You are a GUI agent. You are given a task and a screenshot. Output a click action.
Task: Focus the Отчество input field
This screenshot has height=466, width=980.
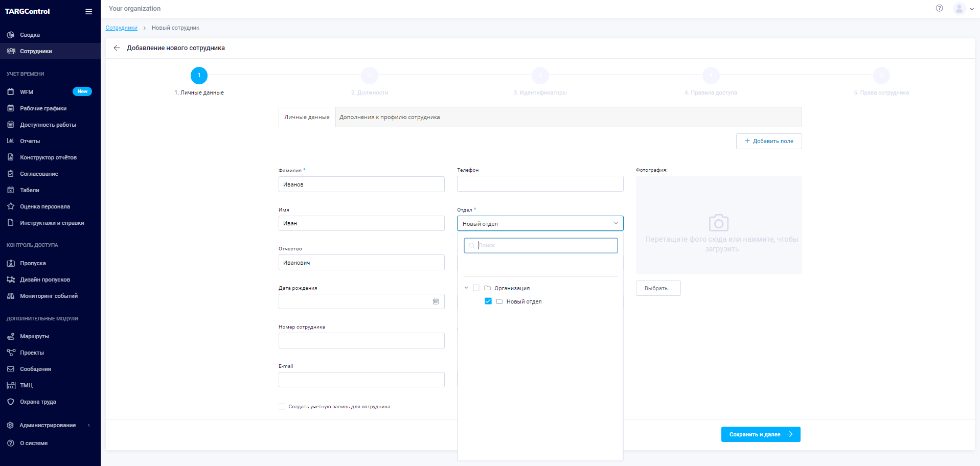click(361, 263)
